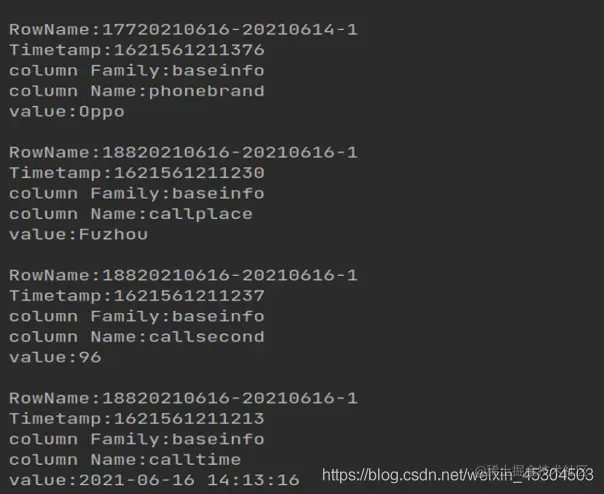Click the 'column Name:callsecond' line

pos(137,337)
